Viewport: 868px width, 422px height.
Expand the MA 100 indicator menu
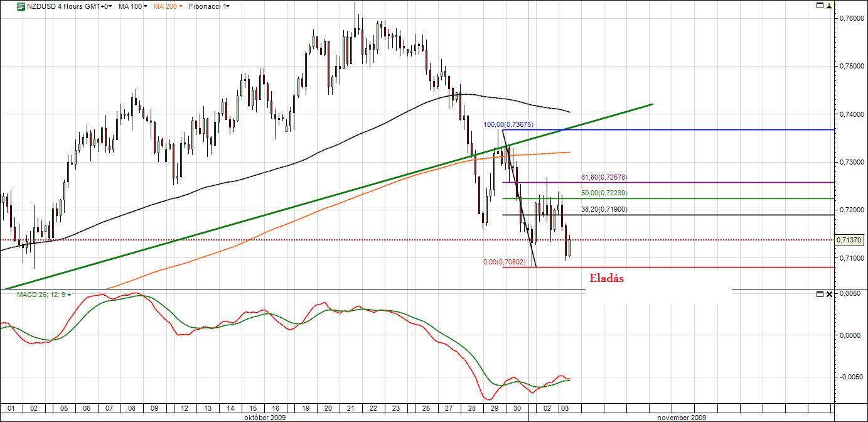[132, 6]
